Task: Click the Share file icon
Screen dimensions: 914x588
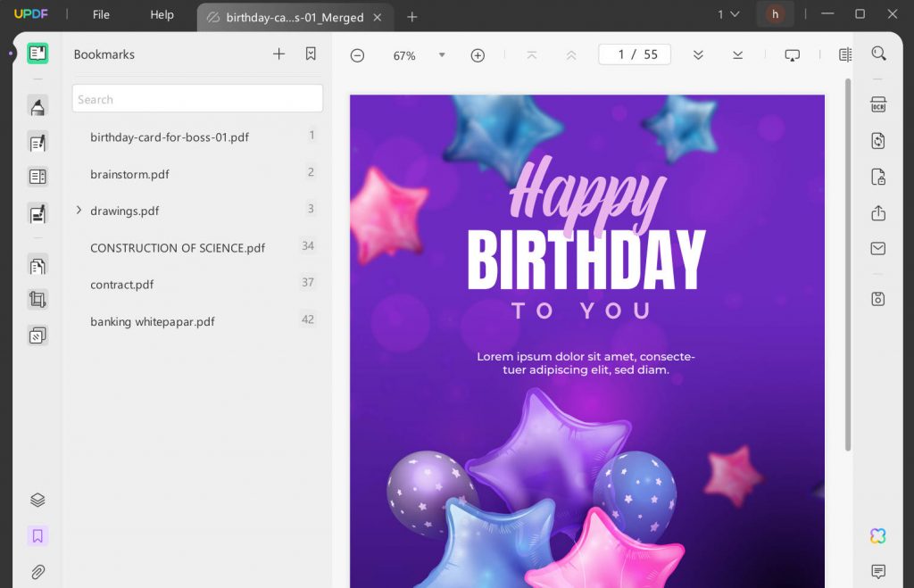Action: (x=878, y=213)
